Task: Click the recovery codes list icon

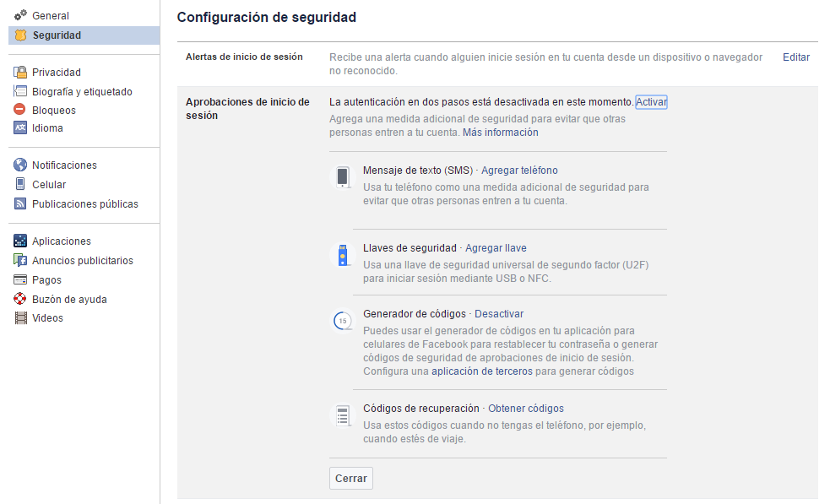Action: coord(343,415)
